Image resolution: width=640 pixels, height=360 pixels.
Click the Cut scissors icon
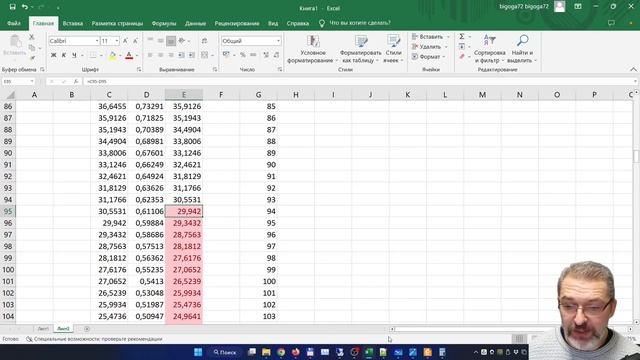point(32,37)
